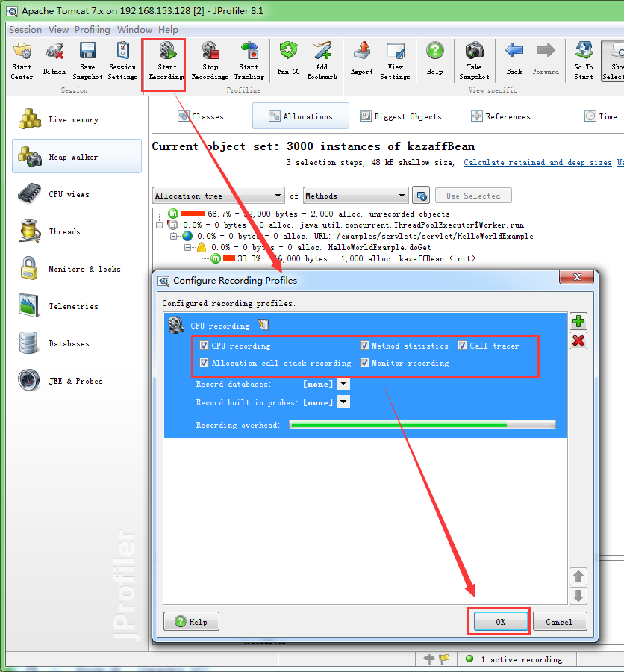Toggle Allocation call stack recording checkbox
Viewport: 624px width, 672px height.
coord(204,363)
